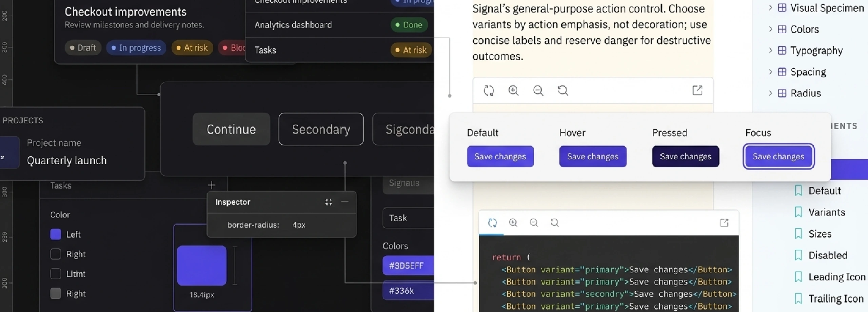Zoom in on the code preview
Screen dimensions: 868x312
(x=513, y=223)
